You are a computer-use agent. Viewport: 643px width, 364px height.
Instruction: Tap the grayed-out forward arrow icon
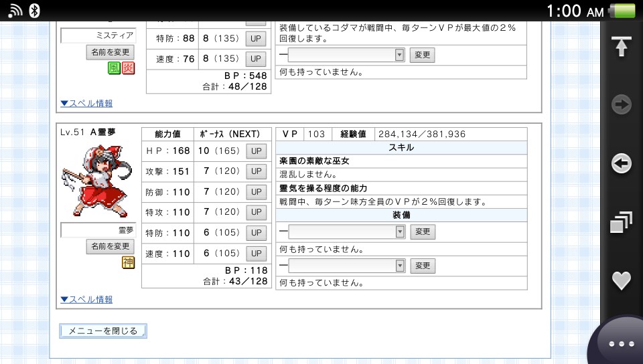coord(622,104)
